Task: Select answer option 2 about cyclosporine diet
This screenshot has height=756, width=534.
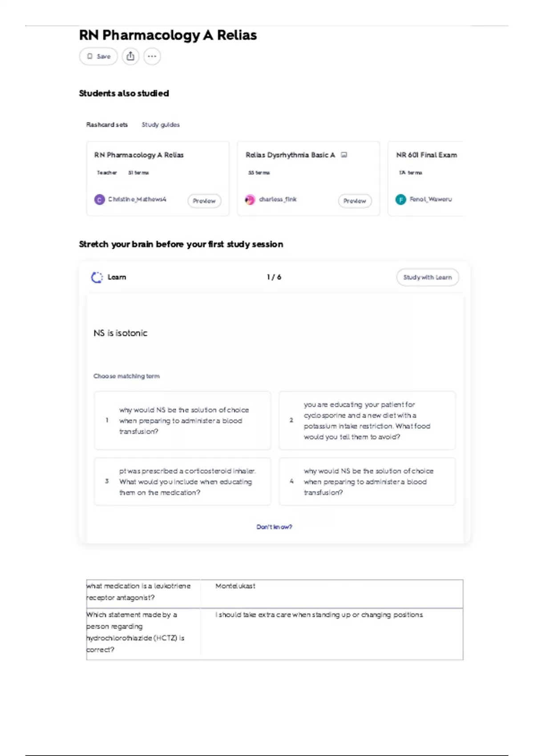Action: click(x=367, y=420)
